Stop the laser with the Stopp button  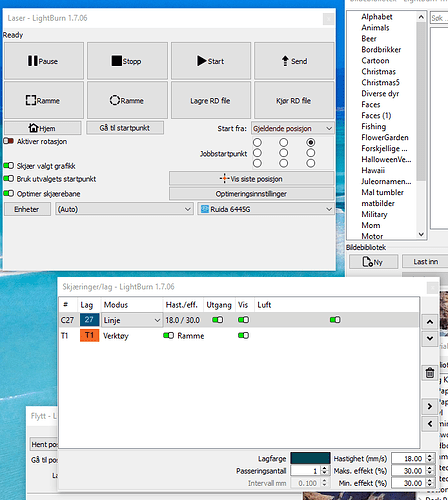tap(127, 61)
